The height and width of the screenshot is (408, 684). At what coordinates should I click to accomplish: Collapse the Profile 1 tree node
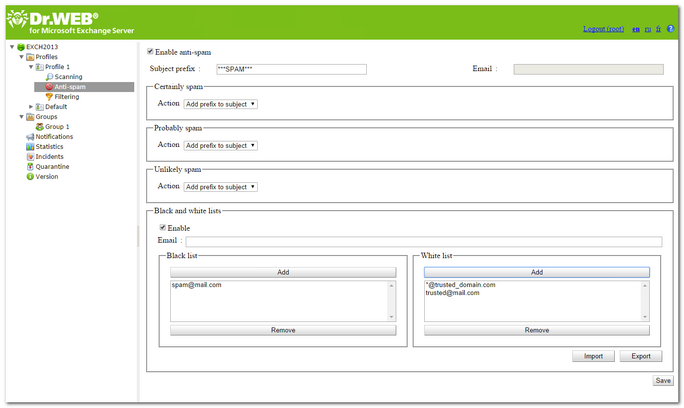pos(31,67)
